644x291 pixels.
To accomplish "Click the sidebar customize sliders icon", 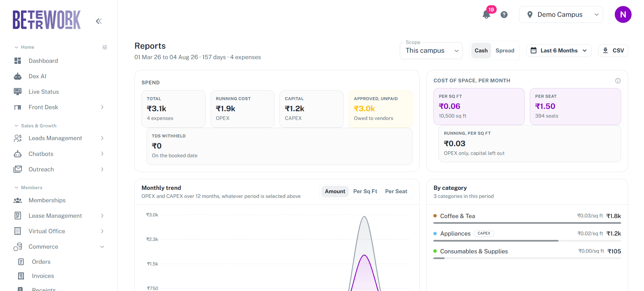I will click(x=105, y=47).
